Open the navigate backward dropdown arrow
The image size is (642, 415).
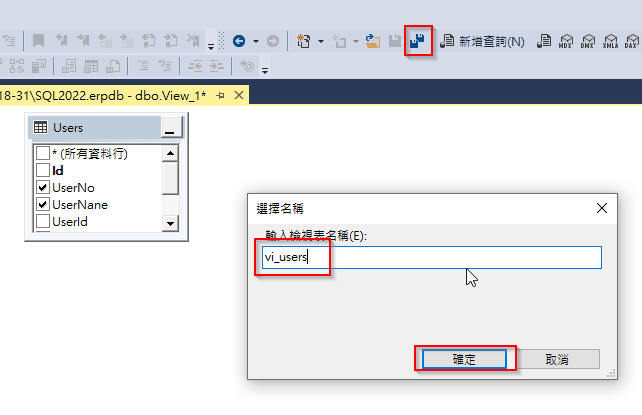[256, 41]
